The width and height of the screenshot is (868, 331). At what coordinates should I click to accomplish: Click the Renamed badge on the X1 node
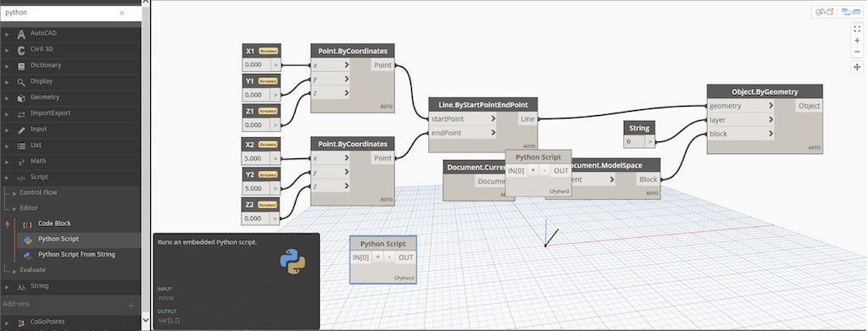tap(268, 51)
